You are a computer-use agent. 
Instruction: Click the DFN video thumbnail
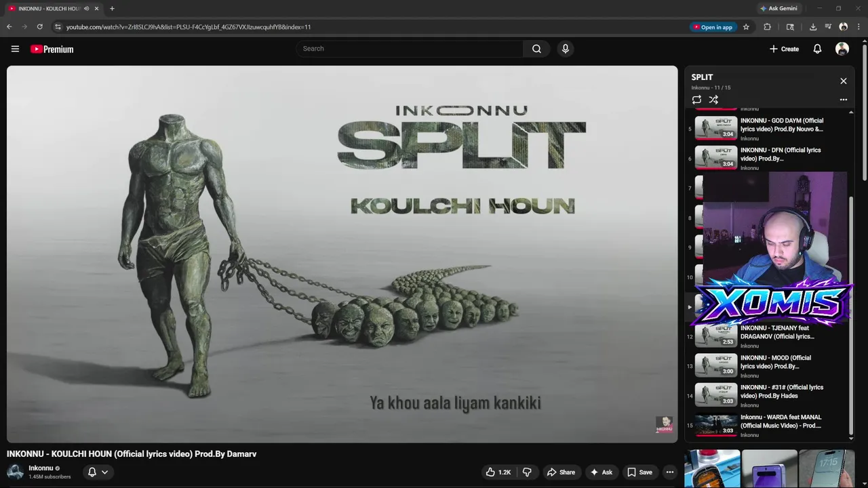point(716,157)
